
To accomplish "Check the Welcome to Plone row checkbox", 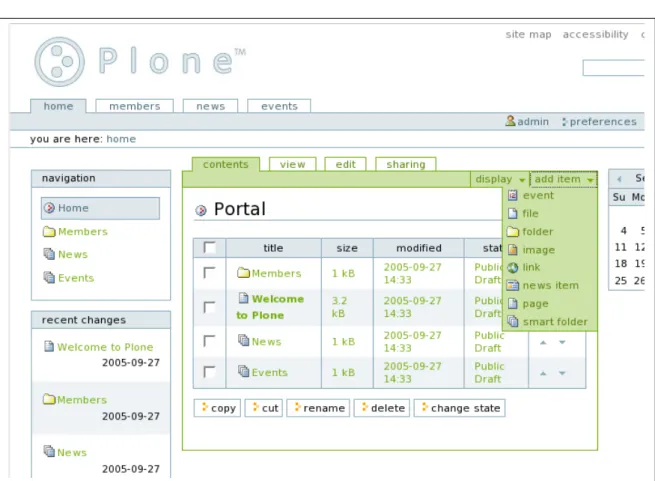I will 209,307.
